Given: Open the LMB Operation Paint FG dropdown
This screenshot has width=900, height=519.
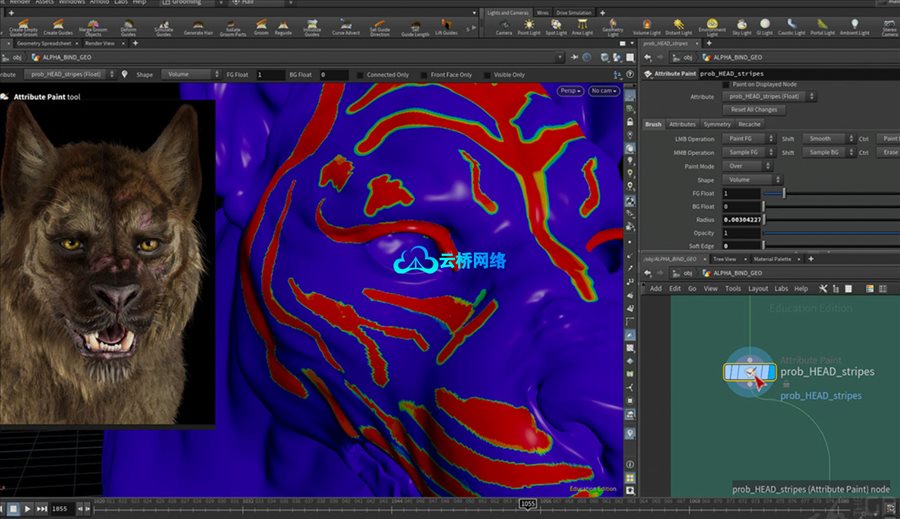Looking at the screenshot, I should coord(748,139).
